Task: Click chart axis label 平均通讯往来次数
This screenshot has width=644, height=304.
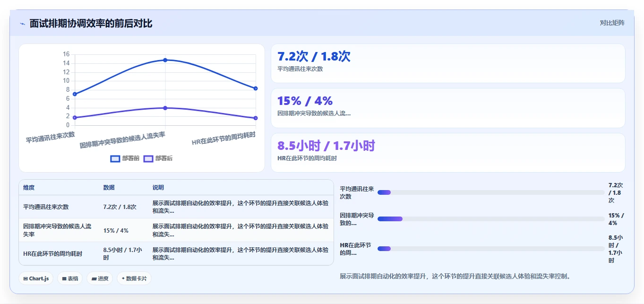Action: [50, 137]
